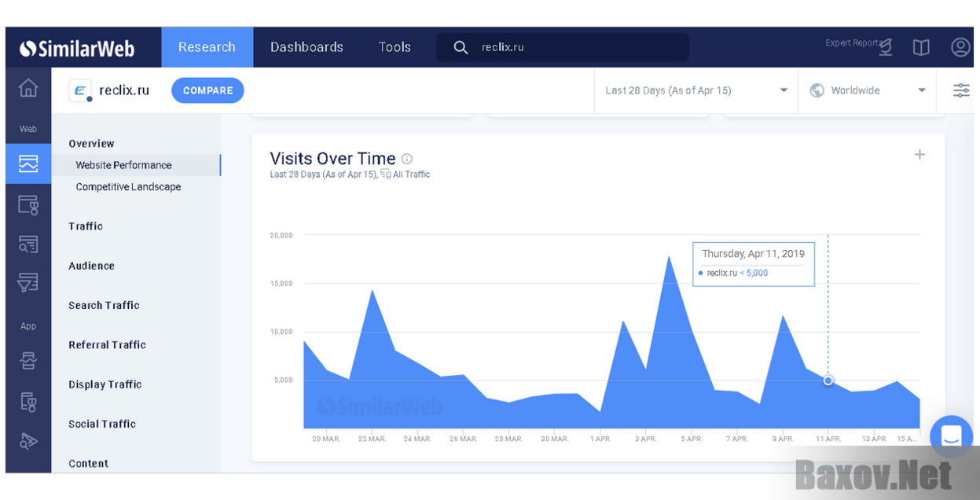Click the '15,000' y-axis label
This screenshot has width=980, height=500.
(x=281, y=284)
